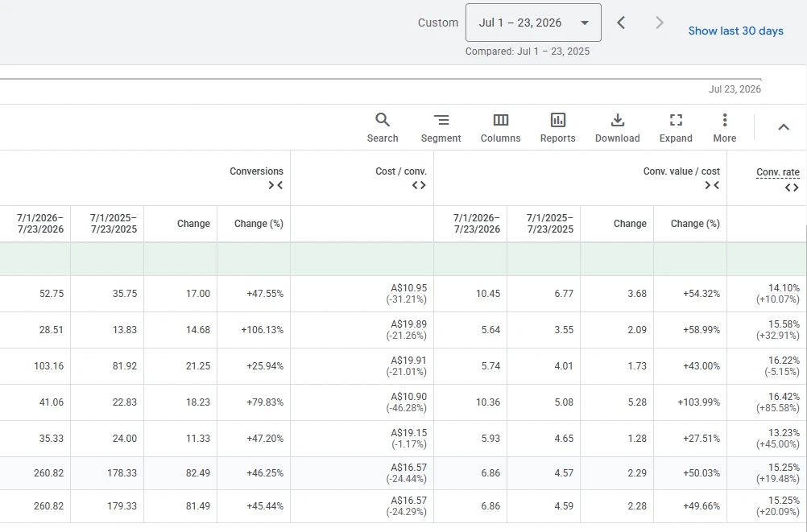Viewport: 807px width, 532px height.
Task: Select the change percent +106.13%
Action: click(263, 330)
